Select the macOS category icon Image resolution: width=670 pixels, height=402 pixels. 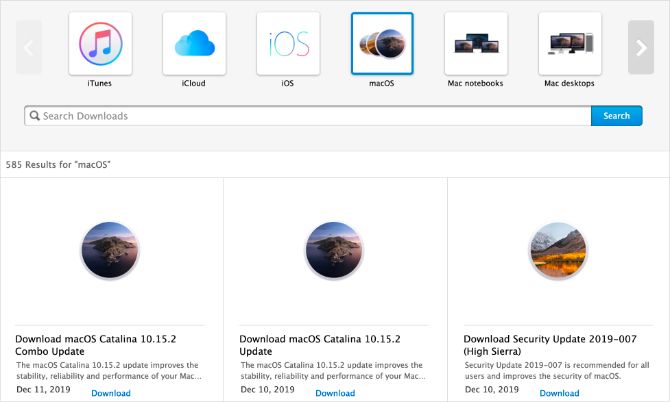coord(382,44)
